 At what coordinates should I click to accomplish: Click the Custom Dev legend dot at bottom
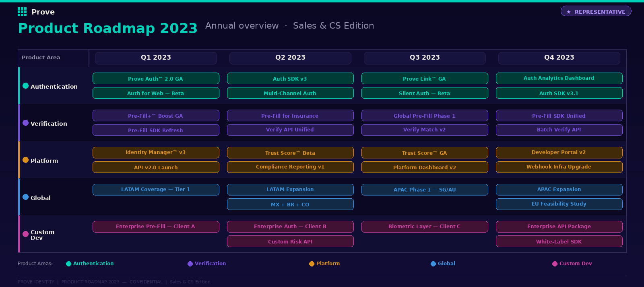(555, 264)
